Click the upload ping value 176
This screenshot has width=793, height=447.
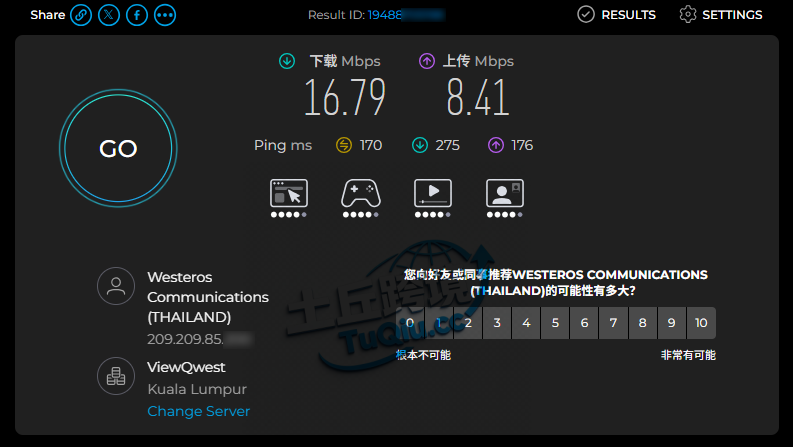click(522, 145)
